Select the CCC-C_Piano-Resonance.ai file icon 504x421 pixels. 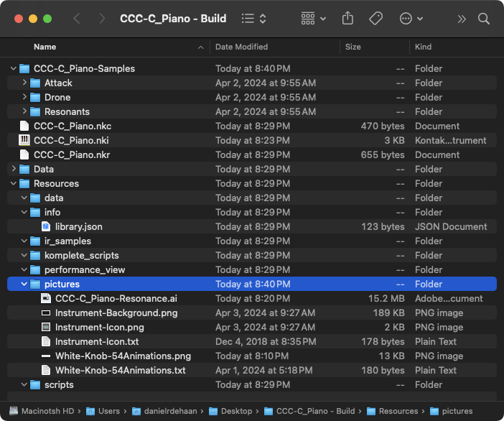46,298
